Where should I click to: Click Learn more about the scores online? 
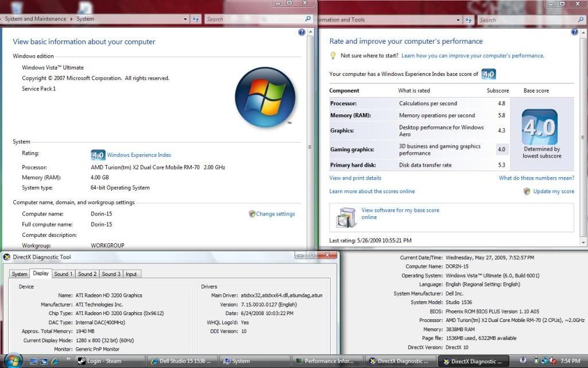click(372, 191)
